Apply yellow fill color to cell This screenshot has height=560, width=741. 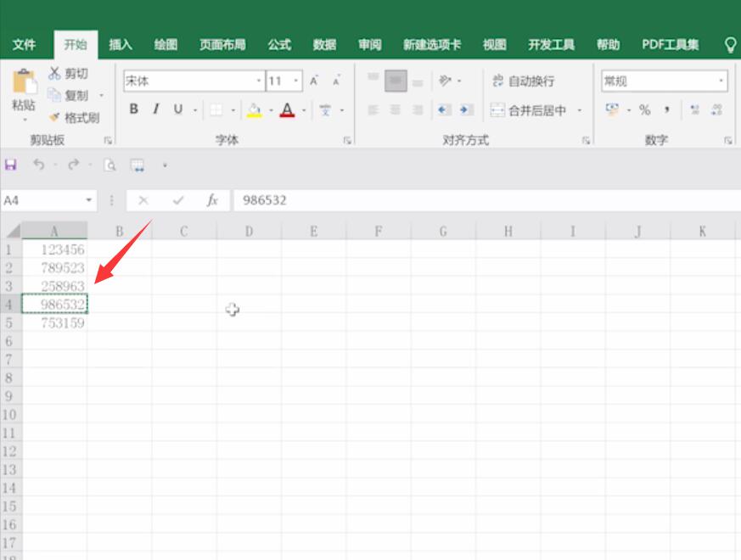pyautogui.click(x=255, y=110)
